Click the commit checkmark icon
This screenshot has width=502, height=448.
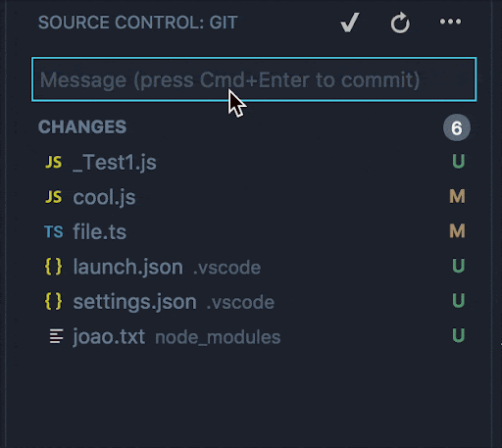[x=350, y=23]
